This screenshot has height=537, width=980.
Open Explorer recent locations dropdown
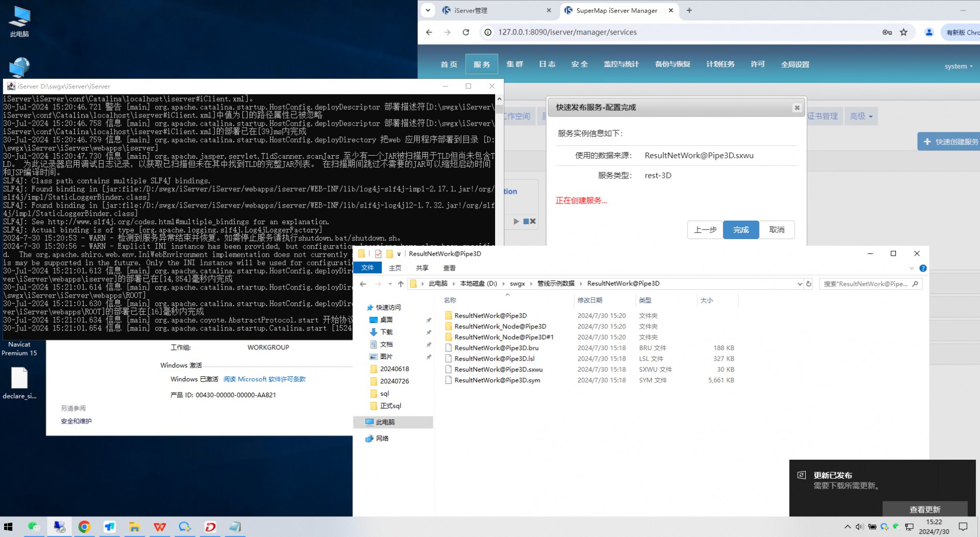tap(390, 284)
